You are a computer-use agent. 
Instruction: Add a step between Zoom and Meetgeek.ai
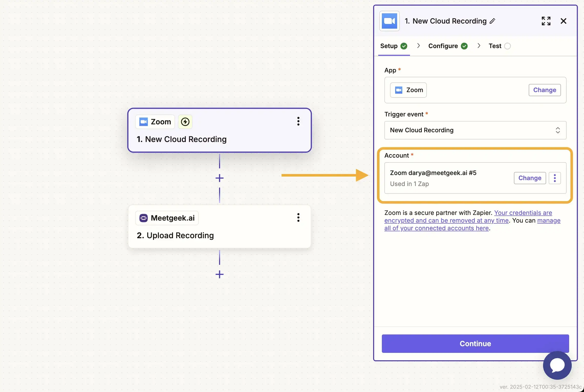click(219, 178)
